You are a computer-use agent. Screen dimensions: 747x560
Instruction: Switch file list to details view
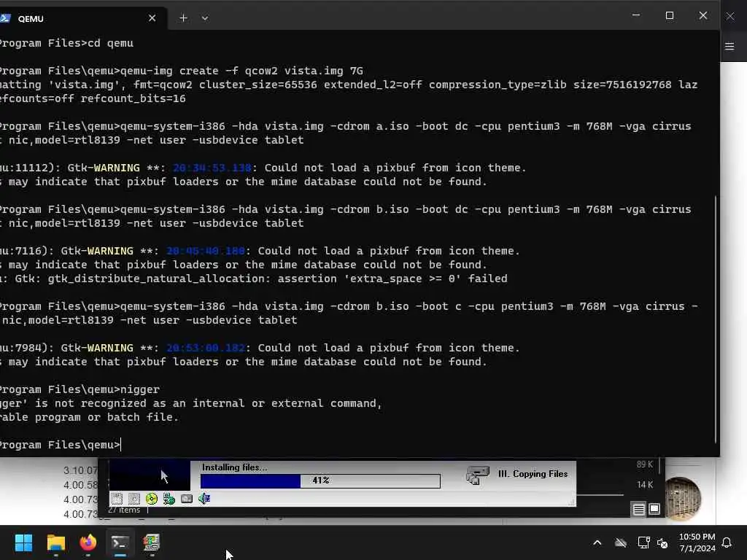639,510
